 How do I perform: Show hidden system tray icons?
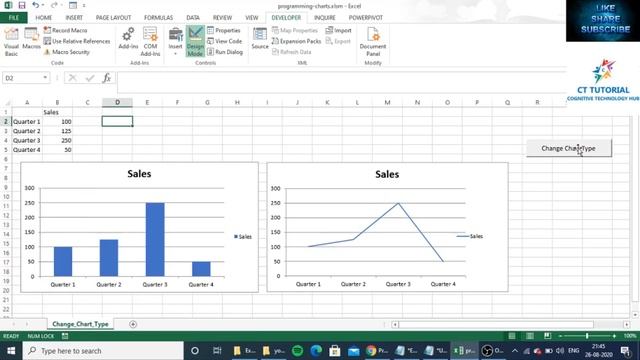(x=515, y=351)
